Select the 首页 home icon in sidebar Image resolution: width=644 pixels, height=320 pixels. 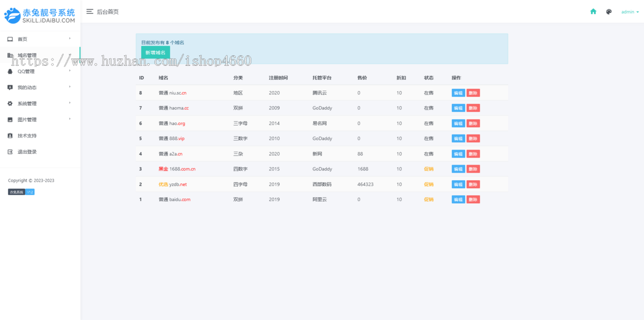coord(9,39)
